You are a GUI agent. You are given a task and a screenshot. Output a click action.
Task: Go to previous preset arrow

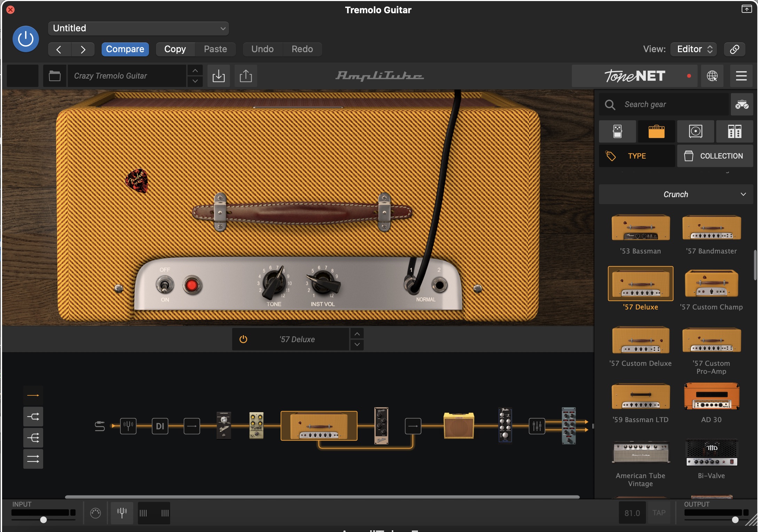click(x=59, y=49)
